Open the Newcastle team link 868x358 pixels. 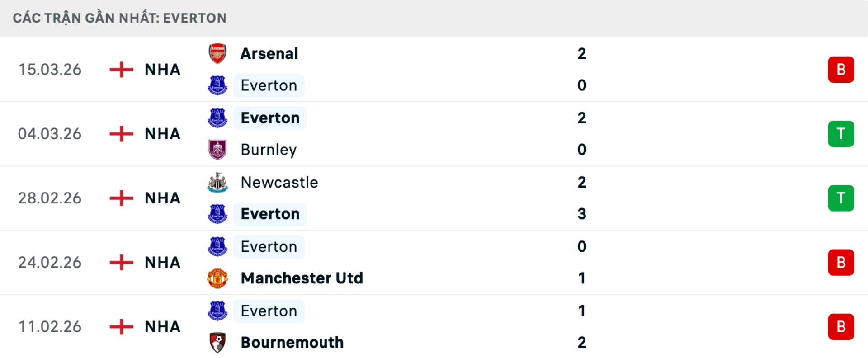click(279, 182)
